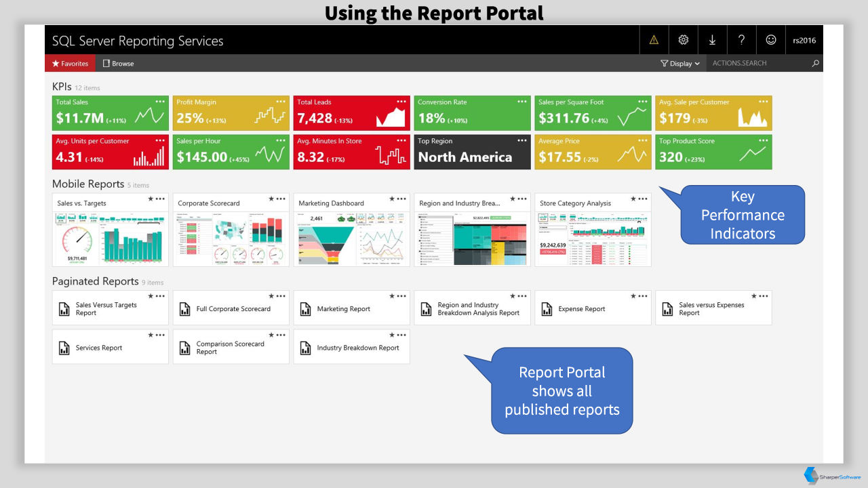Viewport: 868px width, 488px height.
Task: Click the Full Corporate Scorecard document icon
Action: [x=184, y=309]
